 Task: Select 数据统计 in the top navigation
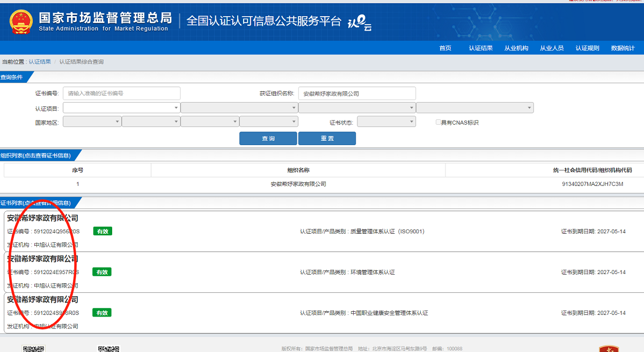click(623, 48)
